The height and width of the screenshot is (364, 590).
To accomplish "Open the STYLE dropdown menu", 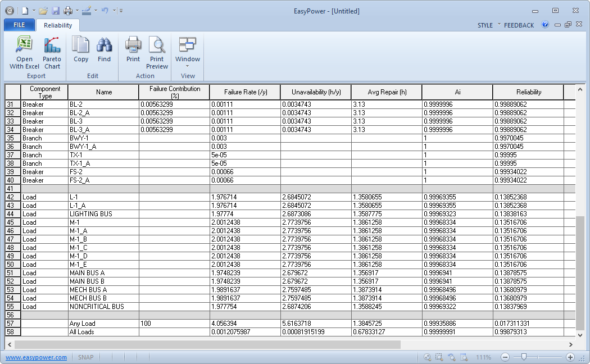I will coord(488,25).
